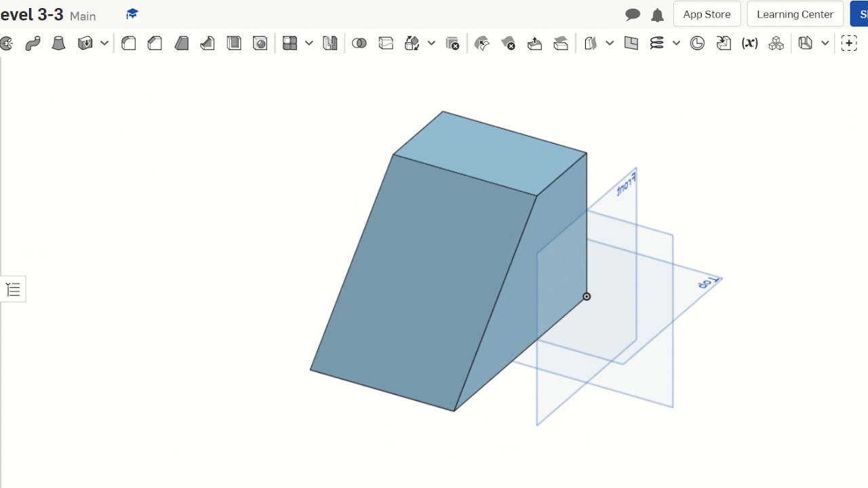Activate the Move face tool
The image size is (868, 488).
tap(534, 43)
